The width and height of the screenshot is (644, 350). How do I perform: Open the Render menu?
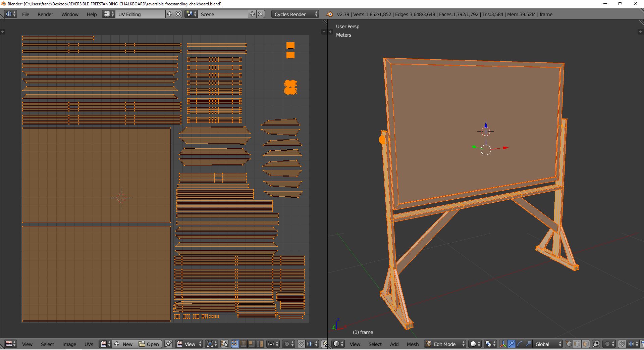coord(45,14)
